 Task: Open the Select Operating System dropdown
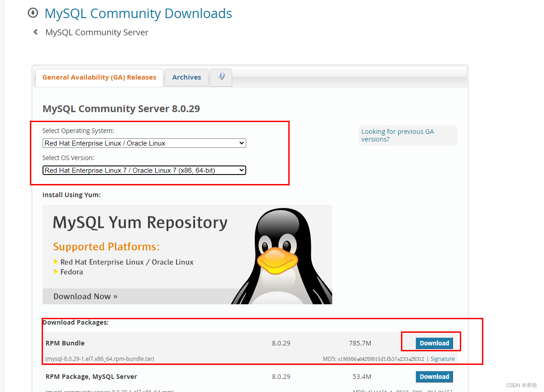tap(144, 143)
